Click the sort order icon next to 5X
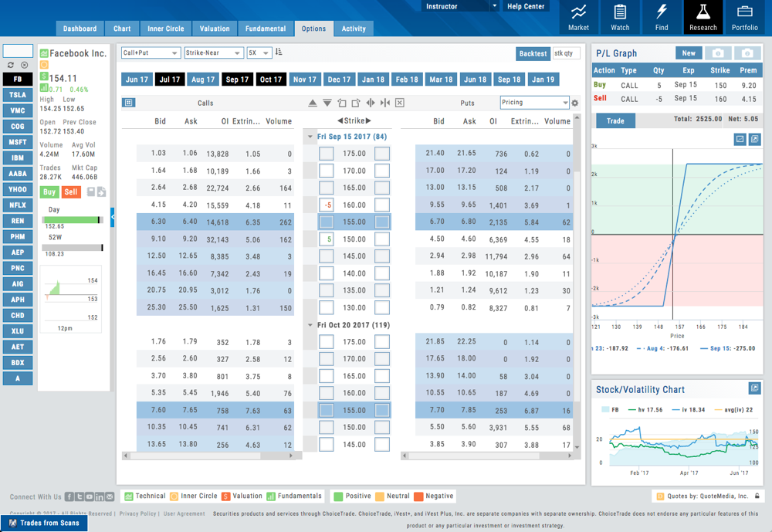The height and width of the screenshot is (532, 772). (x=279, y=52)
